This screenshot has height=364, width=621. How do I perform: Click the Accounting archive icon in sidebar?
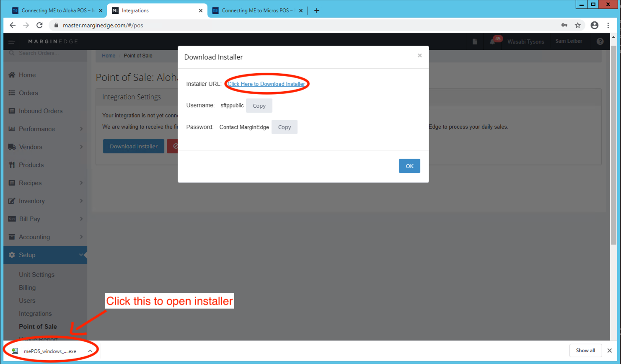tap(12, 237)
